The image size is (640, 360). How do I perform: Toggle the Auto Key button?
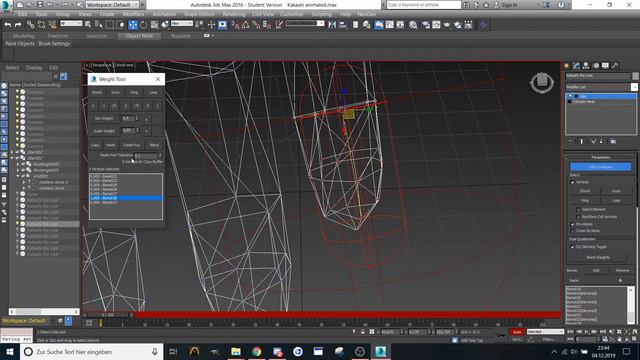pos(517,332)
